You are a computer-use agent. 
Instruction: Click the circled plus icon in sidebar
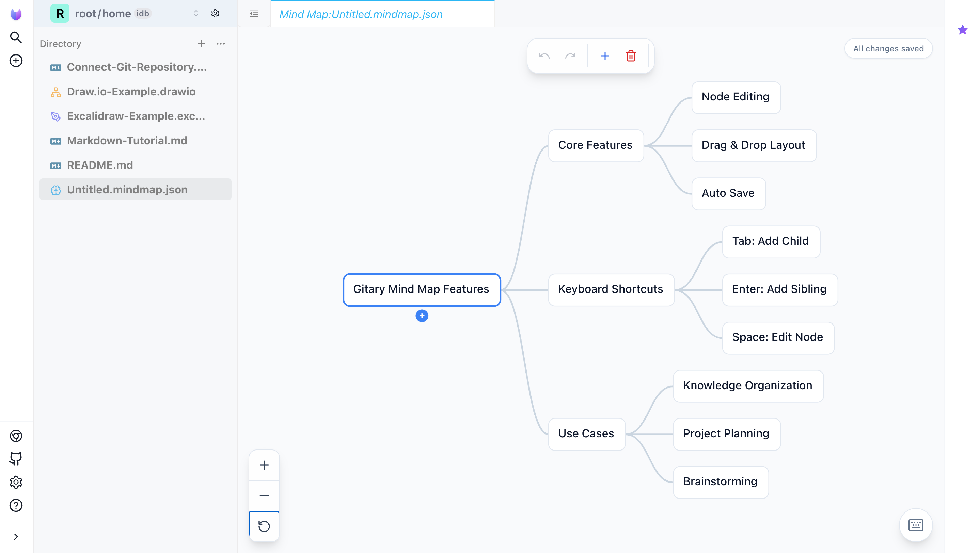click(16, 61)
